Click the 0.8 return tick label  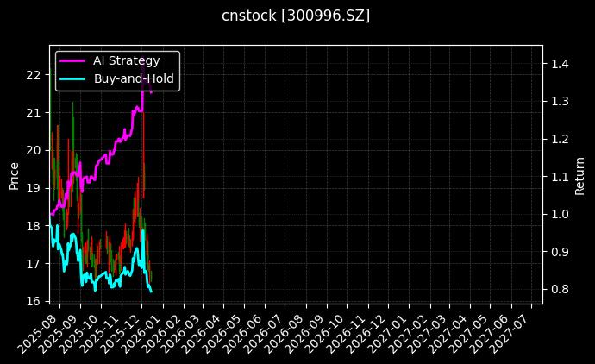(561, 289)
